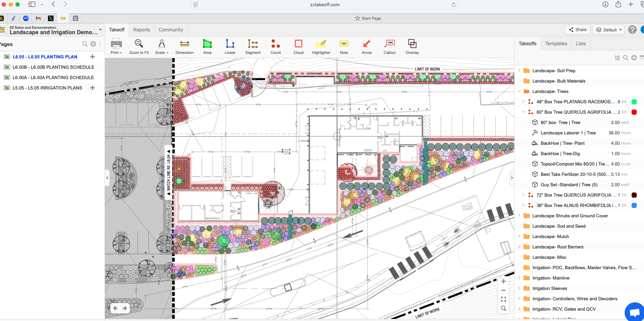Image resolution: width=644 pixels, height=321 pixels.
Task: Search takeoffs with the magnifier icon
Action: tap(625, 58)
